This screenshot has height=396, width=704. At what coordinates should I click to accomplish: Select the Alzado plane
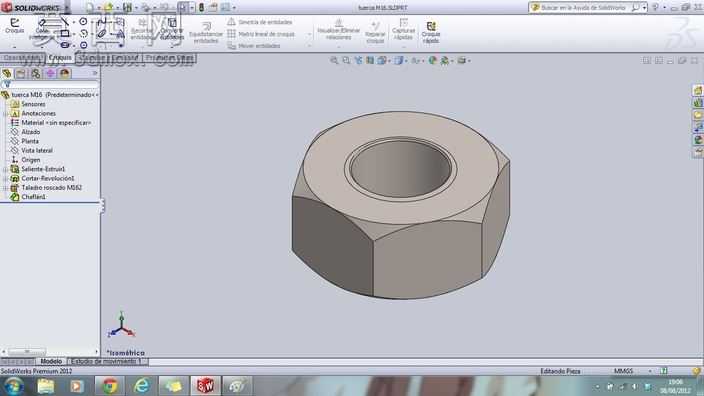pos(26,132)
